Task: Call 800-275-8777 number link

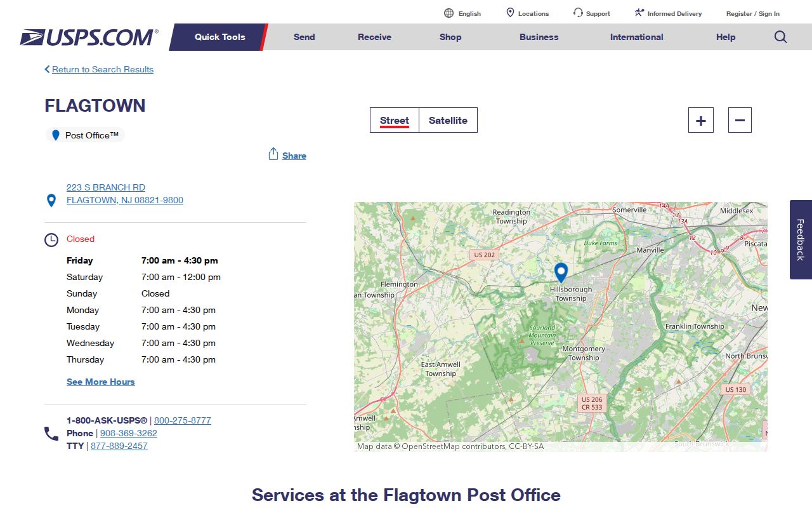Action: click(183, 420)
